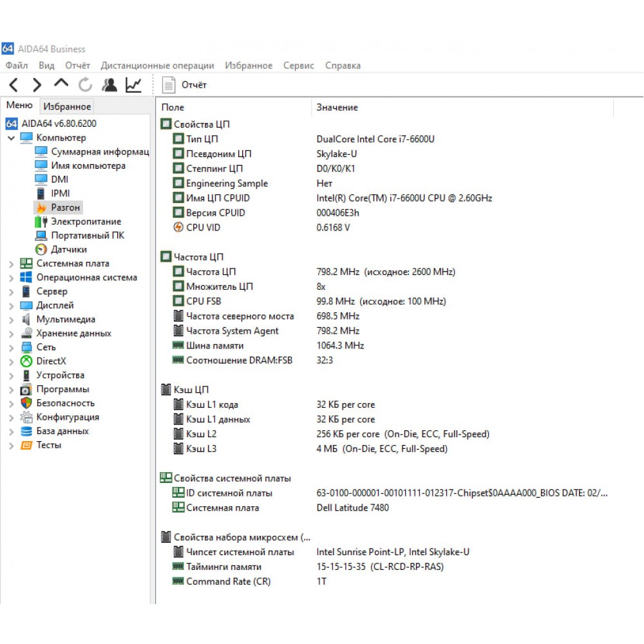Go back with the left arrow toolbar icon
Screen dimensions: 644x644
(14, 85)
